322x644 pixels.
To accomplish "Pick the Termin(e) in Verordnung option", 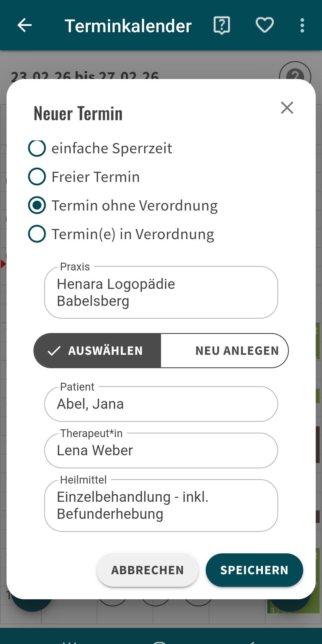I will pyautogui.click(x=37, y=234).
